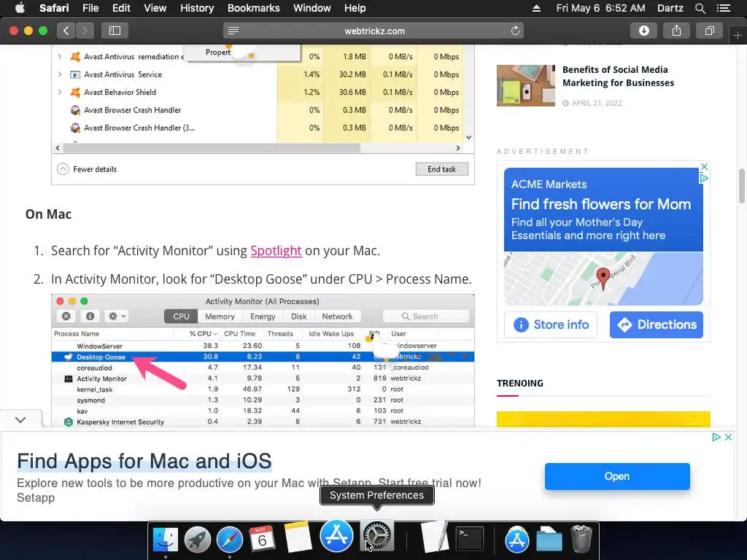747x560 pixels.
Task: Show Safari downloads button
Action: (x=643, y=31)
